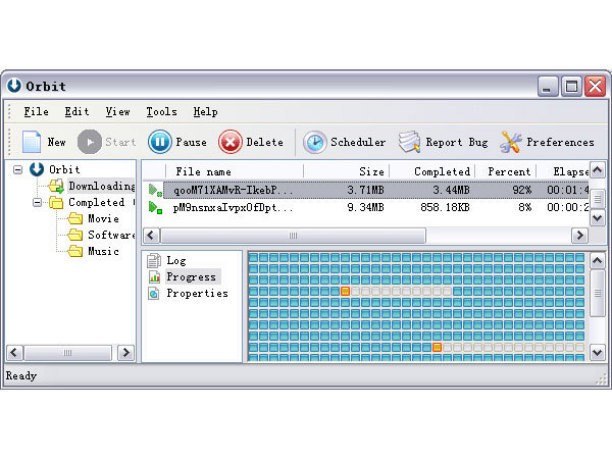The image size is (612, 459).
Task: Select the qooM71XAMvR-IkebP download row
Action: [x=366, y=190]
